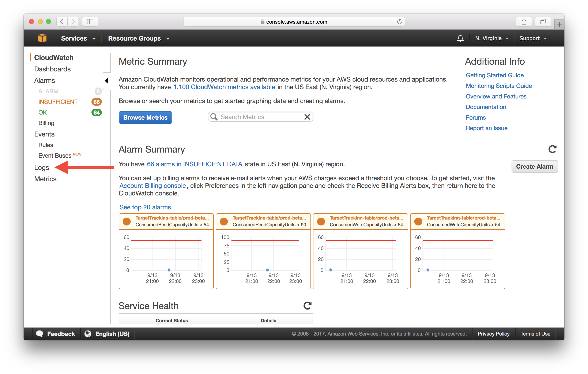Screen dimensions: 588x374
Task: Click the Browse Metrics button
Action: pos(145,117)
